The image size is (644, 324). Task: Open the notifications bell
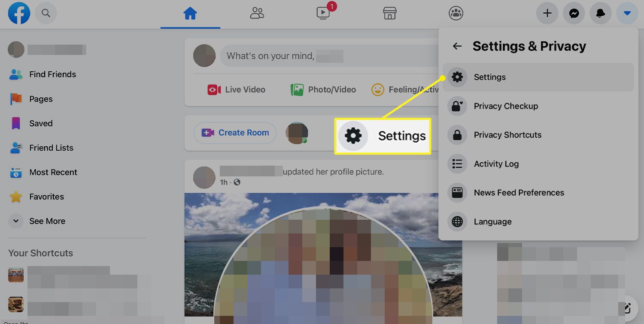tap(601, 13)
